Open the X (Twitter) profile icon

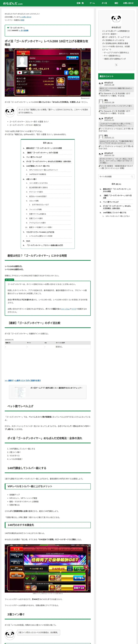click(116, 65)
